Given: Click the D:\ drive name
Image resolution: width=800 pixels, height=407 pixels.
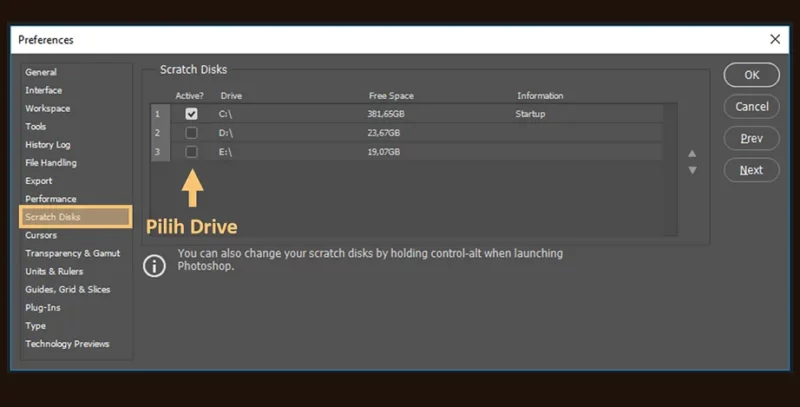Looking at the screenshot, I should (226, 133).
